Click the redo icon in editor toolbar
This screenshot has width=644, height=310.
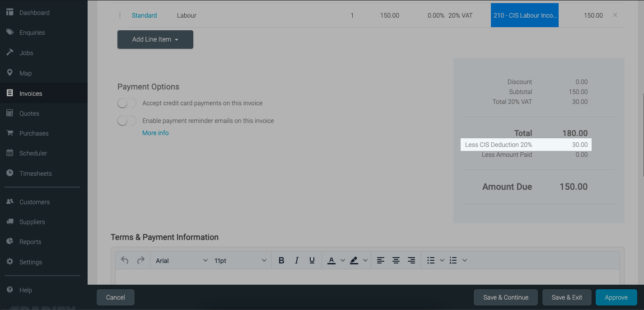140,260
